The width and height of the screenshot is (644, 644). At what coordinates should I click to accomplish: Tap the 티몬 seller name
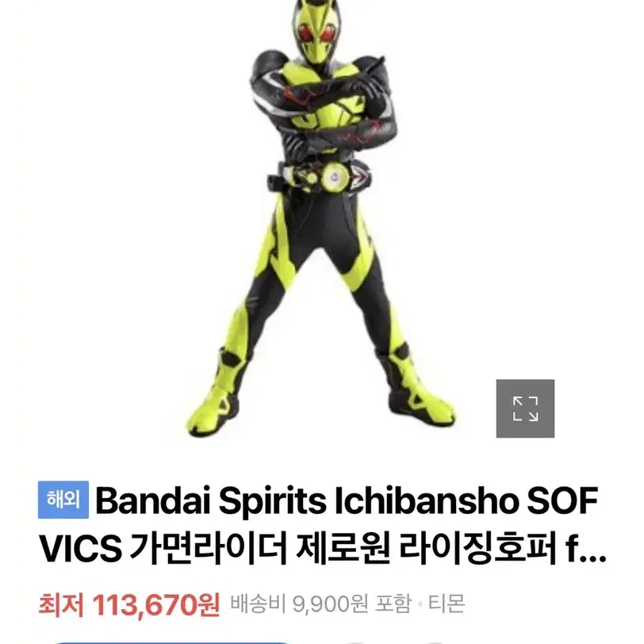(x=447, y=604)
